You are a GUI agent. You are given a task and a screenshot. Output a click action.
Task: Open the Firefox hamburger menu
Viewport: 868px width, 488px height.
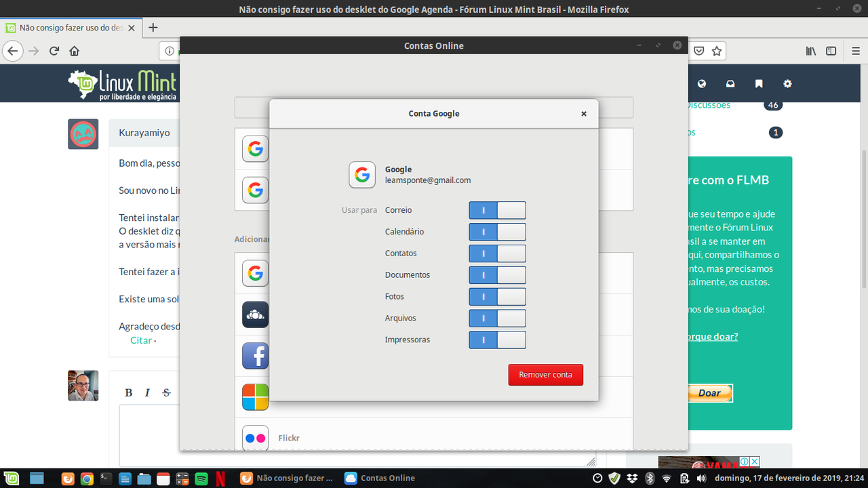click(x=856, y=51)
